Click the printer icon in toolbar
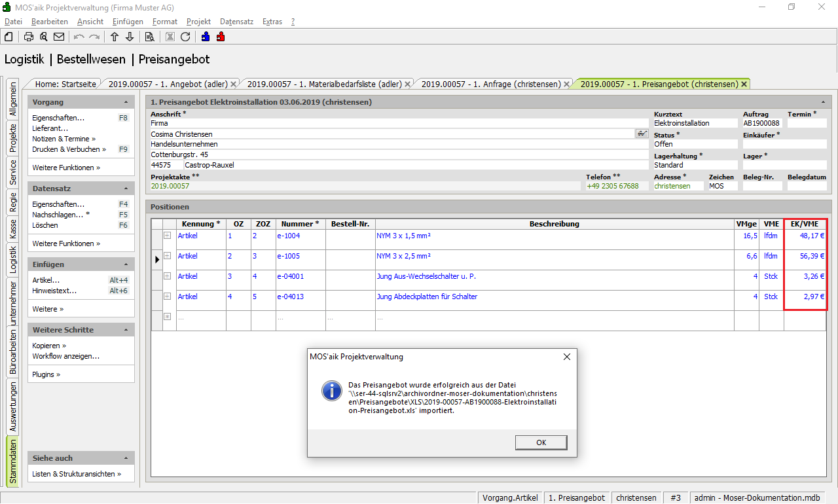Viewport: 838px width, 504px height. tap(29, 37)
